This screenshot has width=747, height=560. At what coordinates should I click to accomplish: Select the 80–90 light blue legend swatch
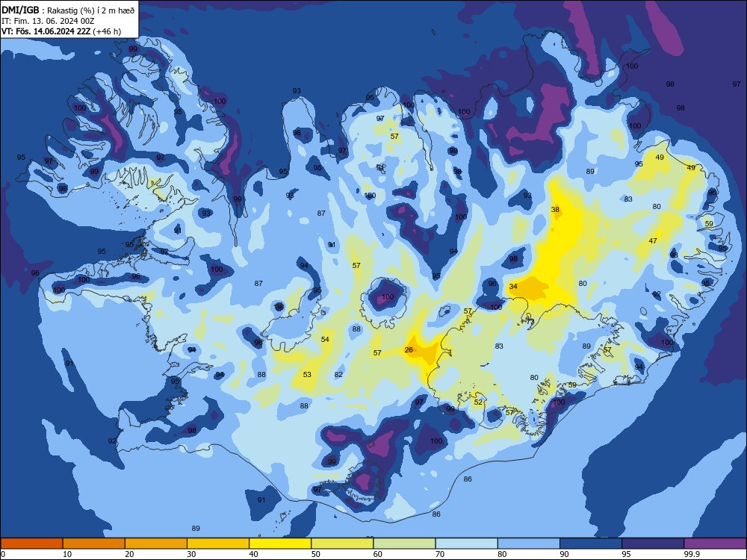(x=529, y=544)
